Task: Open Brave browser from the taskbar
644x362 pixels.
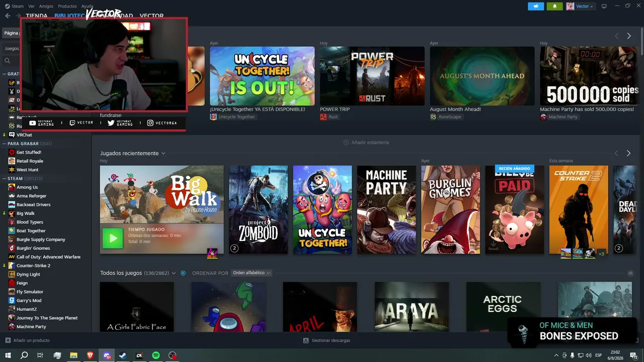Action: pos(90,355)
